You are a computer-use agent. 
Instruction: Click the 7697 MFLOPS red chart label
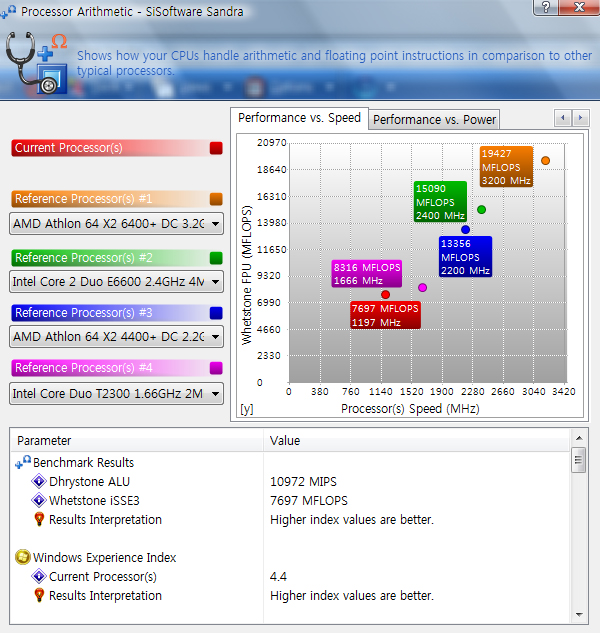click(385, 315)
